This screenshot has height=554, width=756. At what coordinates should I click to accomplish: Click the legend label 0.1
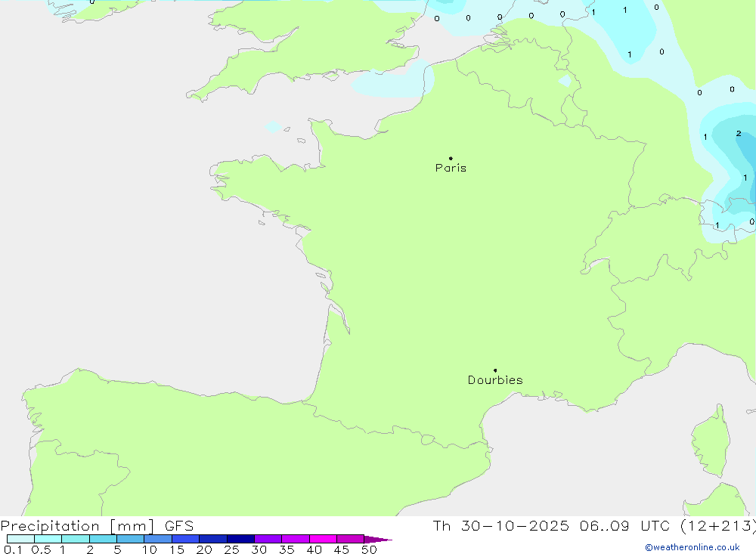[13, 549]
